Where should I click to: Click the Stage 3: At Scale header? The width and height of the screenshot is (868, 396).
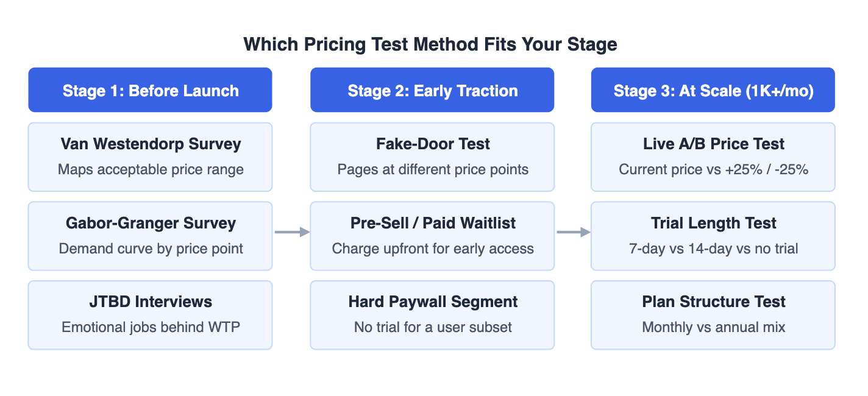713,90
